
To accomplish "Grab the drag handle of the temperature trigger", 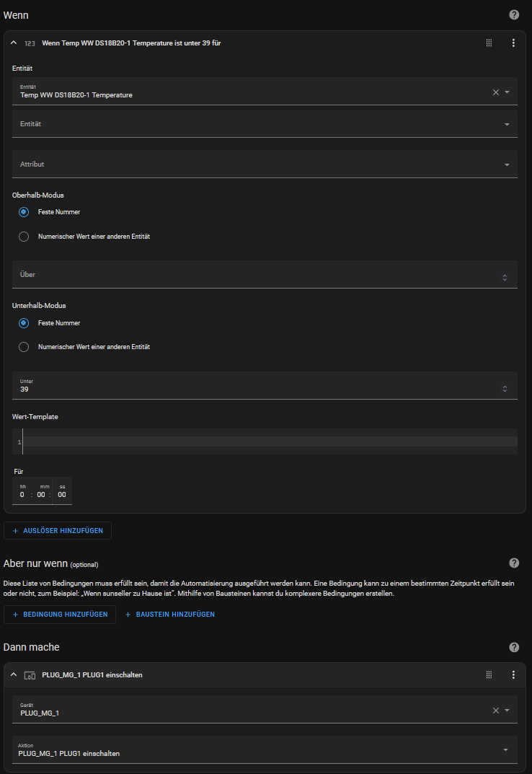I will point(489,43).
